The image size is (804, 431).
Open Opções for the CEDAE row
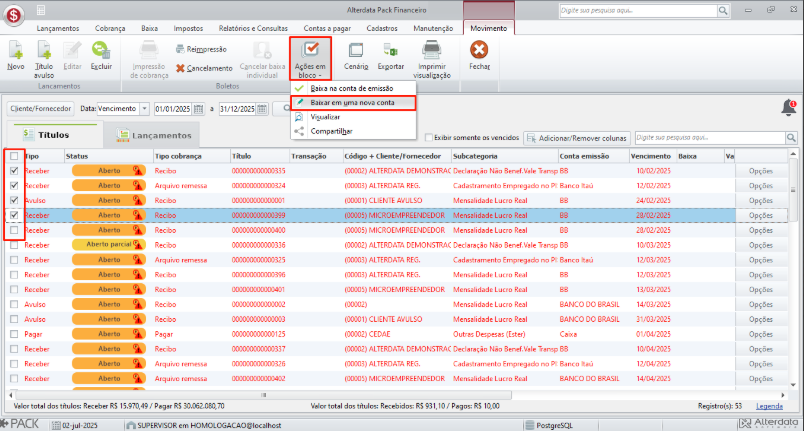(x=760, y=334)
